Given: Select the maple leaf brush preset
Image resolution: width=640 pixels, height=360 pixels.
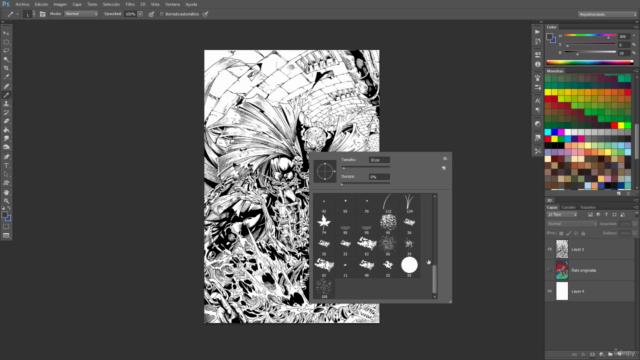Looking at the screenshot, I should 324,223.
